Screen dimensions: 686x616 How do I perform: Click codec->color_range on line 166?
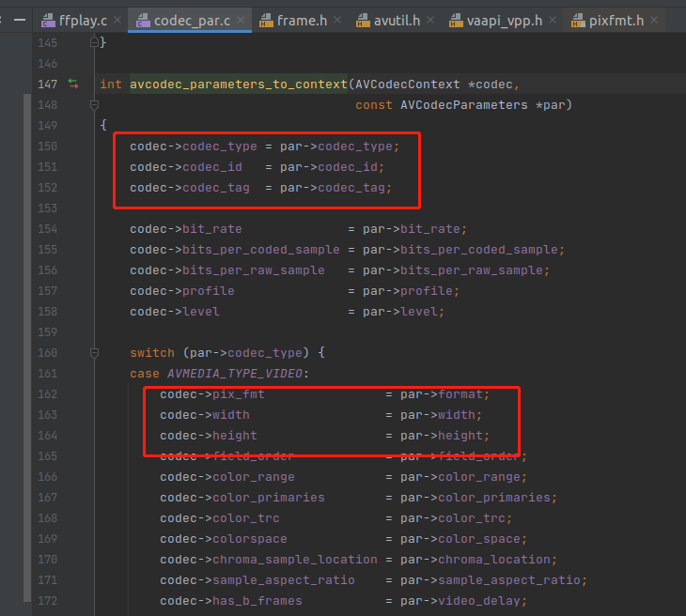pyautogui.click(x=227, y=476)
